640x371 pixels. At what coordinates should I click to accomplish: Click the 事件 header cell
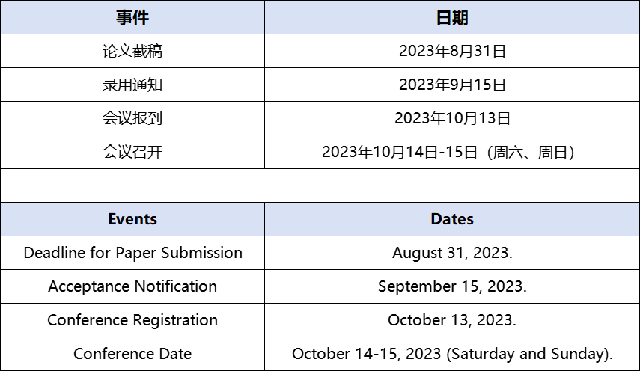coord(132,18)
